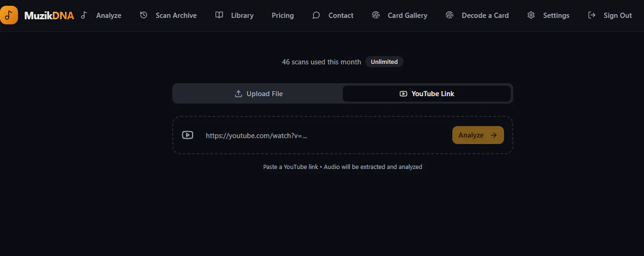Open the Card Gallery page
The height and width of the screenshot is (256, 644).
click(407, 15)
